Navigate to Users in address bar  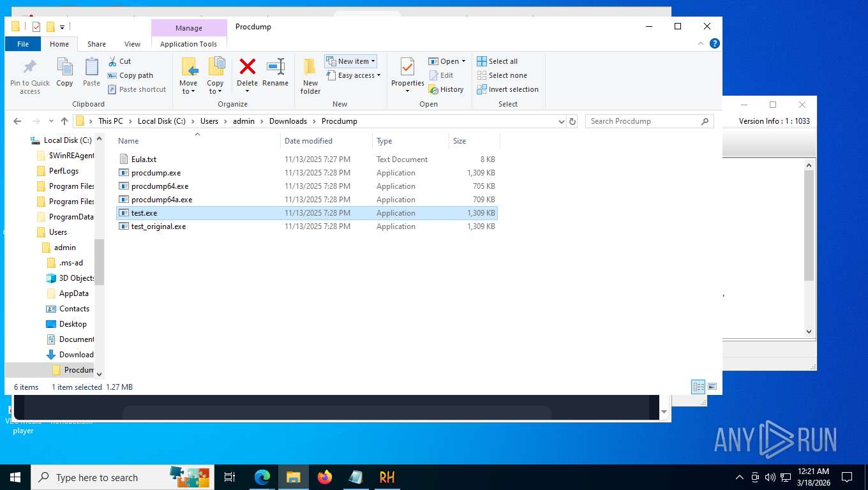tap(209, 121)
